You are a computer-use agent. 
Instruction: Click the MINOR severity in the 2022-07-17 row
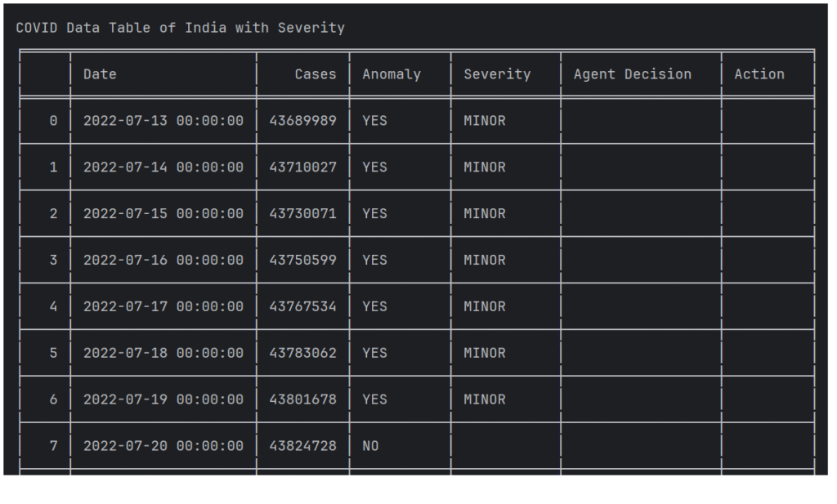(485, 307)
